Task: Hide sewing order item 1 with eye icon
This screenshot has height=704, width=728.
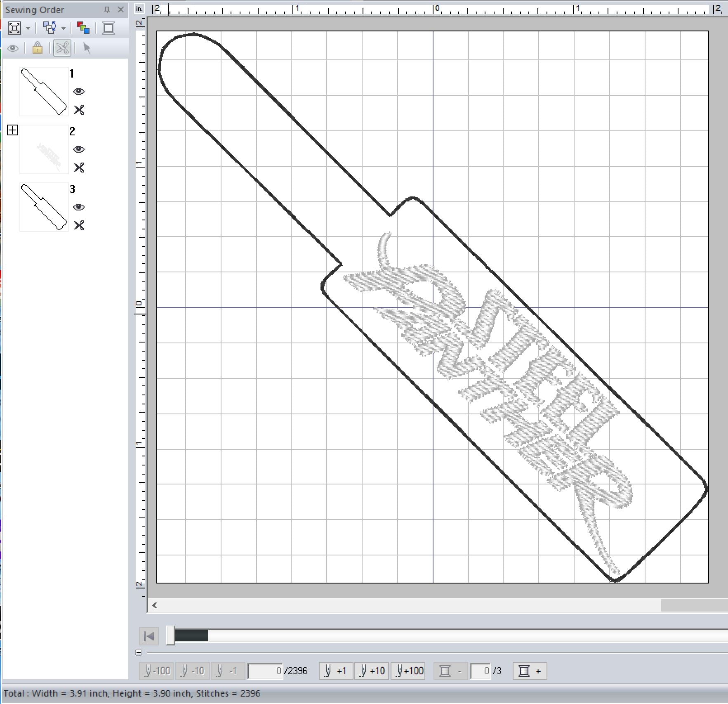Action: [x=79, y=92]
